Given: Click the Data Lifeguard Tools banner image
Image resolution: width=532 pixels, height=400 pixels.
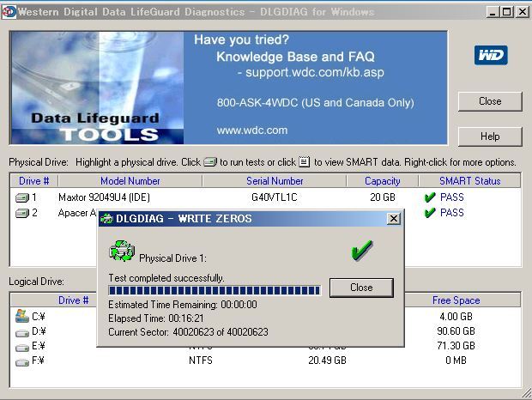Looking at the screenshot, I should 97,88.
